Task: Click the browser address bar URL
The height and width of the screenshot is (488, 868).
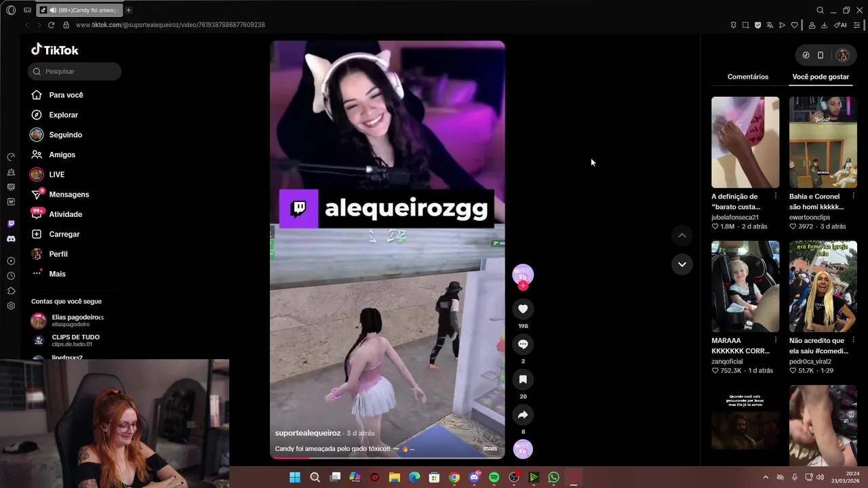Action: tap(170, 25)
